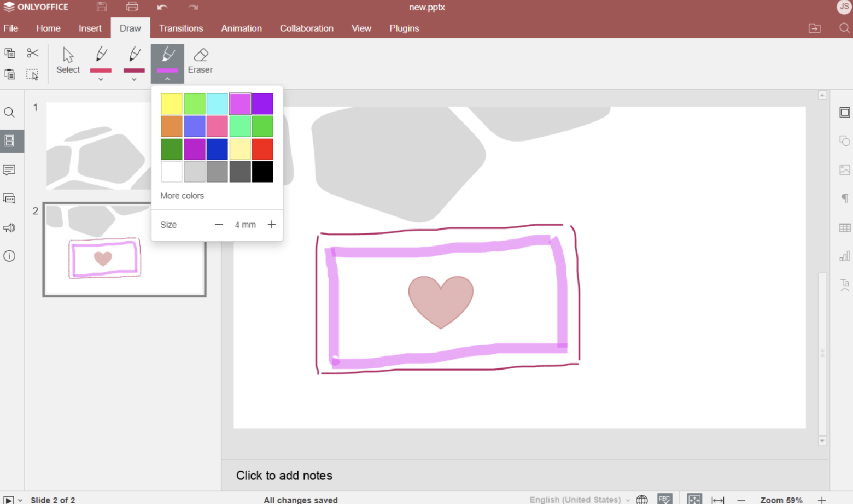Click More colors link

(182, 196)
